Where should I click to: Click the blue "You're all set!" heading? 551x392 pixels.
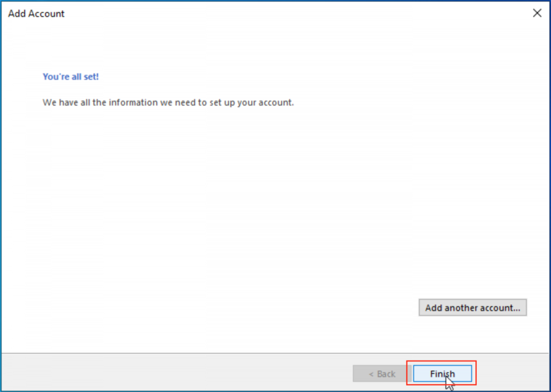70,77
